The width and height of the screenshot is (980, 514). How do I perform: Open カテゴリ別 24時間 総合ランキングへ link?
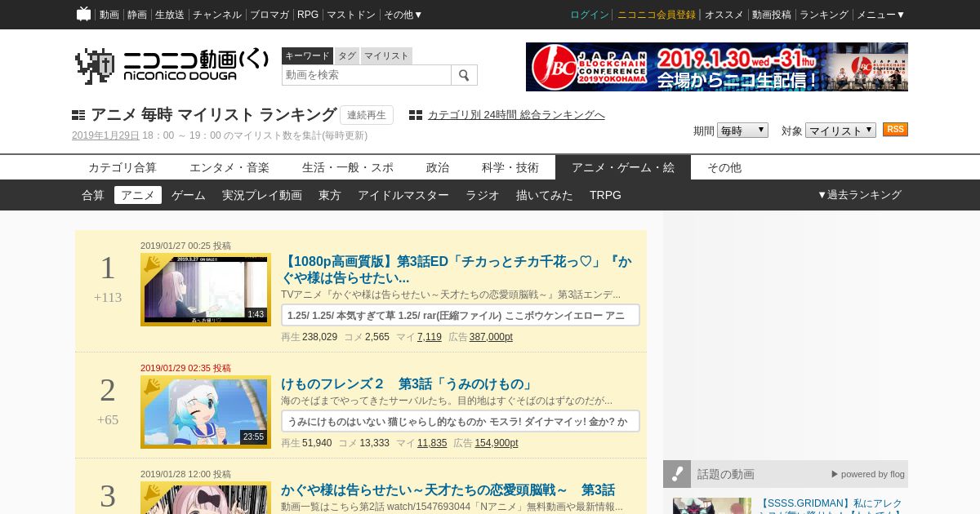[x=516, y=115]
